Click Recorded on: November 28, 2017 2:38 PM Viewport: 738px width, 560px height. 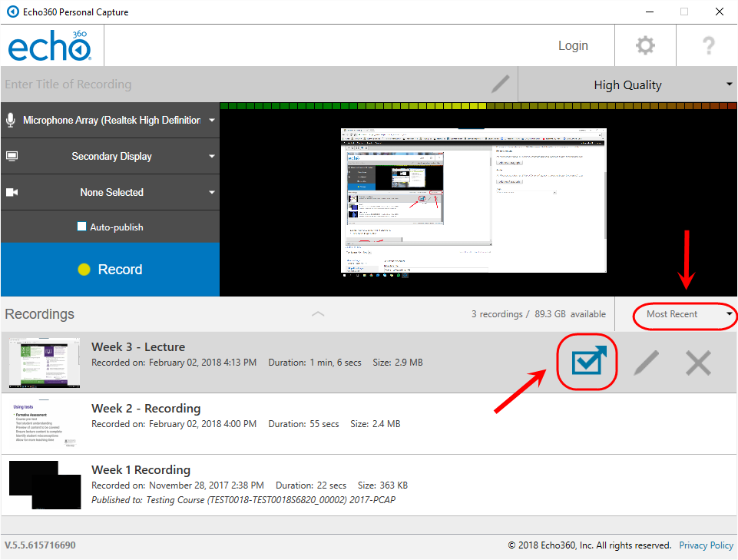pyautogui.click(x=177, y=485)
